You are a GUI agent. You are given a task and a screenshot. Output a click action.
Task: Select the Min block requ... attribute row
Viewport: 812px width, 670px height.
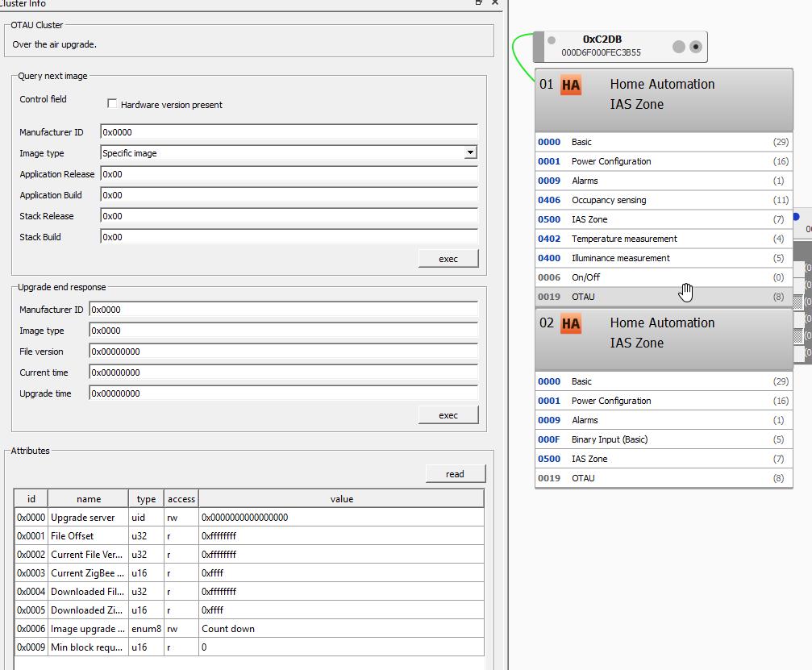[x=249, y=647]
